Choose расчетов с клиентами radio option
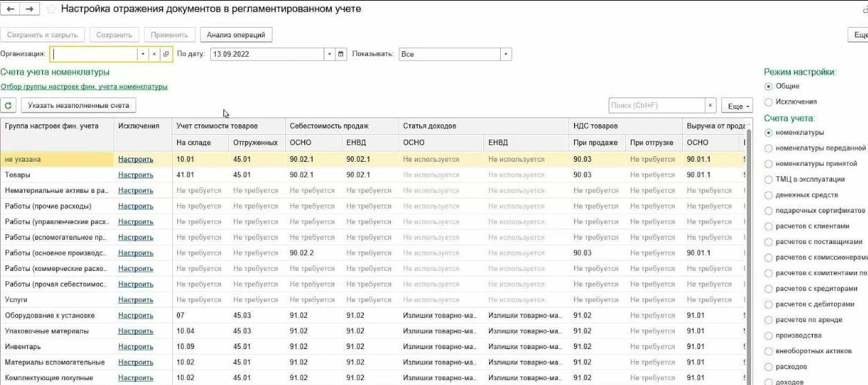Screen dimensions: 868x385 tap(768, 226)
